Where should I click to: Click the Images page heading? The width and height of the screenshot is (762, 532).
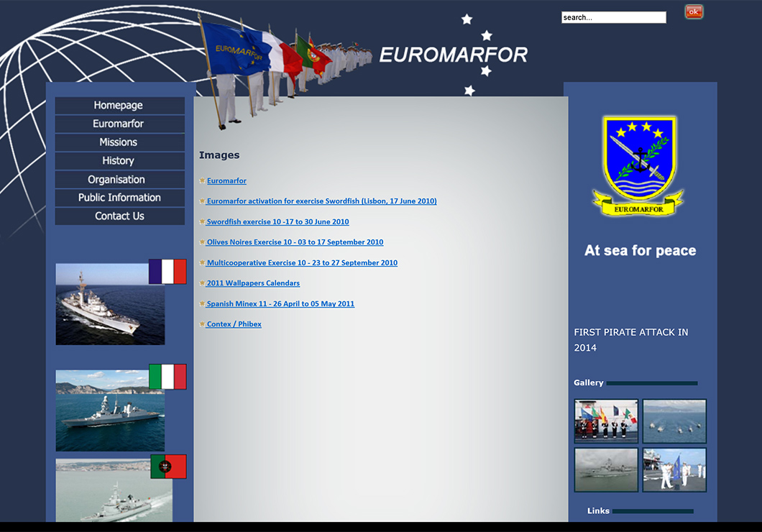pos(219,155)
